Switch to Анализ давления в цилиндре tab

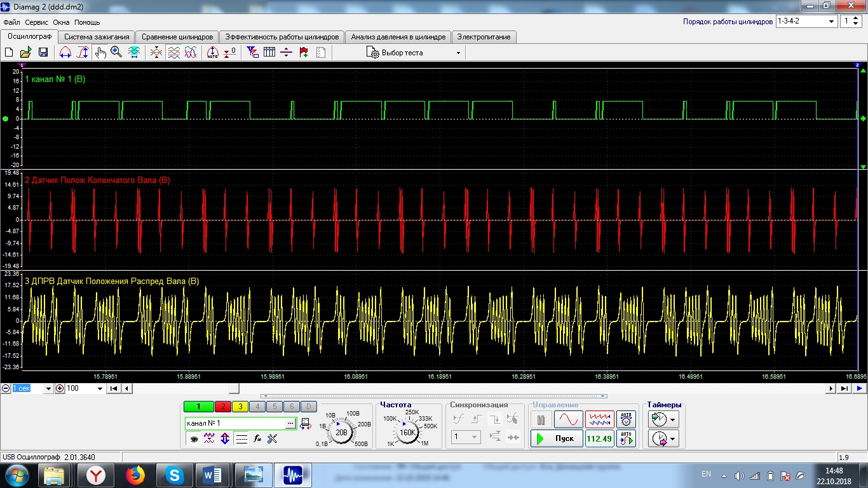click(x=398, y=37)
